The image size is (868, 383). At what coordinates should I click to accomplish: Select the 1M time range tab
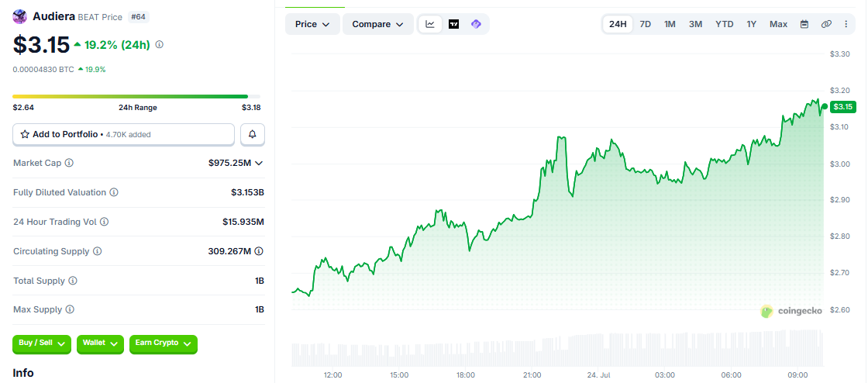(670, 24)
